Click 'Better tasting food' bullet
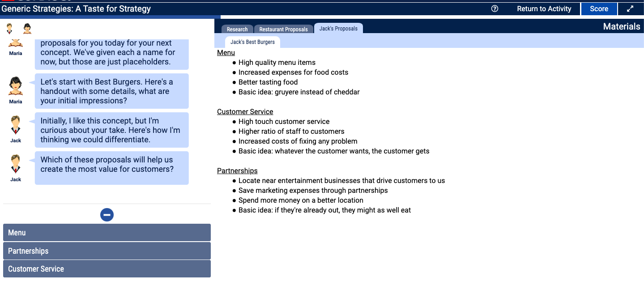The image size is (644, 281). coord(268,82)
